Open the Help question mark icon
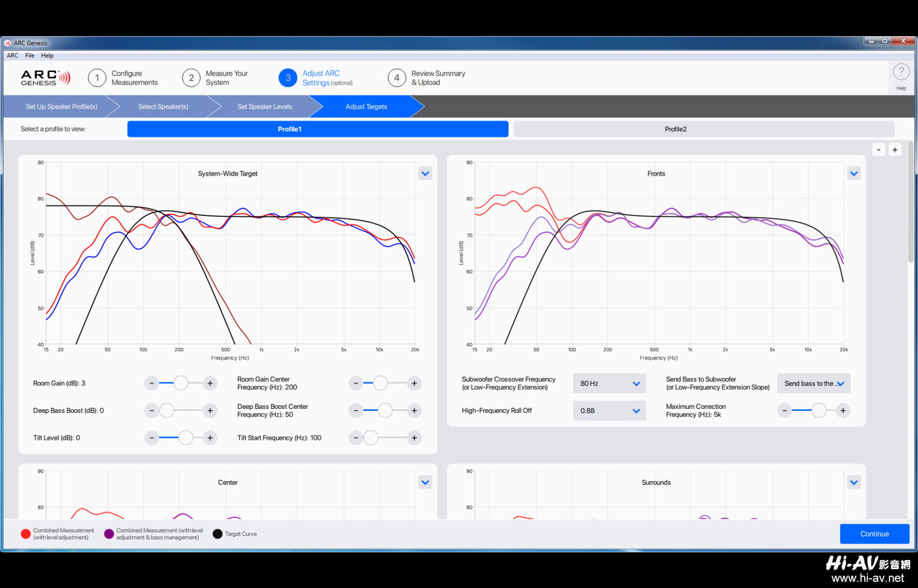 pos(901,72)
